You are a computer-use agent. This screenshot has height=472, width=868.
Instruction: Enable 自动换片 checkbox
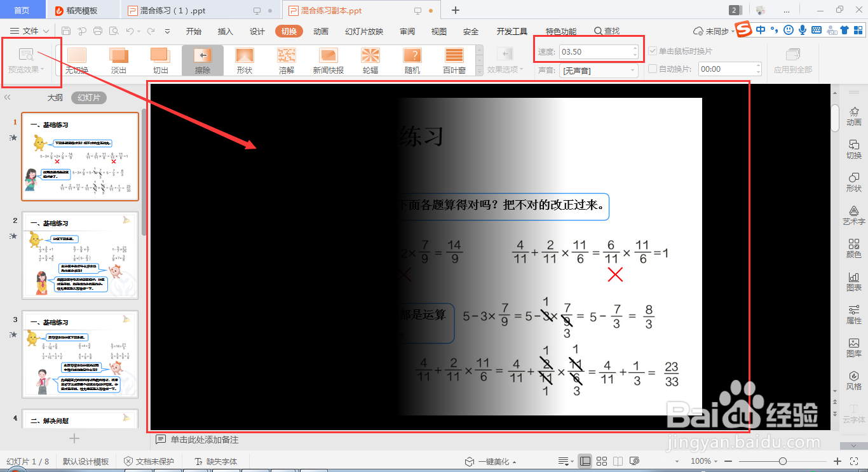653,69
